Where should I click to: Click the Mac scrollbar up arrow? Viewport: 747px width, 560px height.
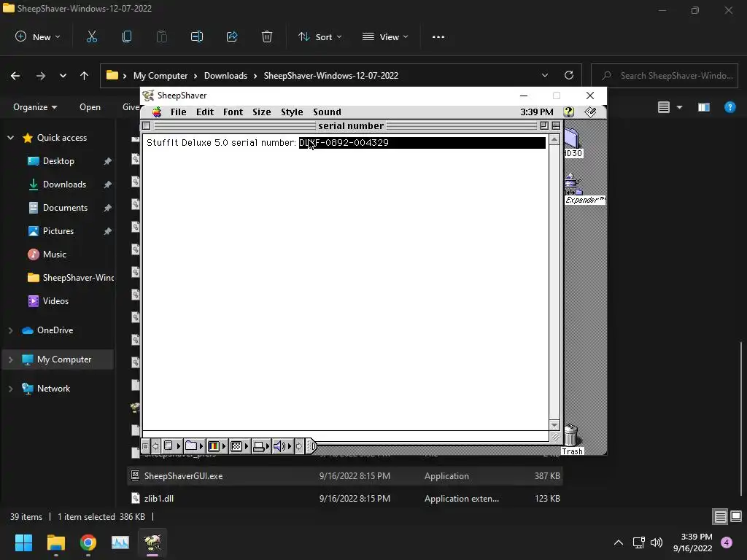click(554, 139)
